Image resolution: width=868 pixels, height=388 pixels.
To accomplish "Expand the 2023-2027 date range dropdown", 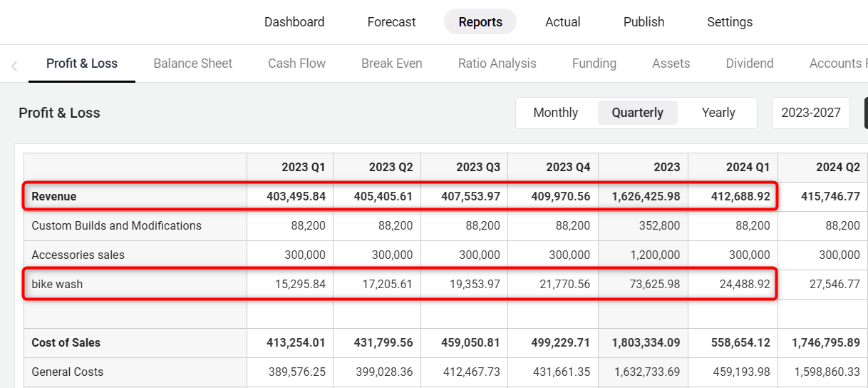I will point(810,113).
